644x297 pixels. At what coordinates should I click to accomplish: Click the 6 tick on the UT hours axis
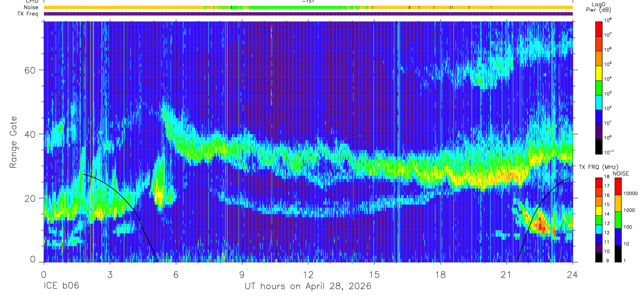[176, 274]
